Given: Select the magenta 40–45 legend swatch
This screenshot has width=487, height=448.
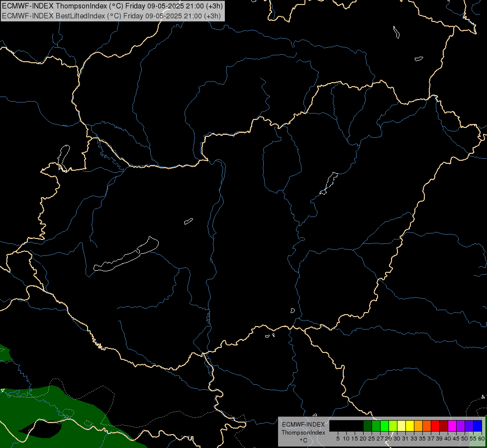Looking at the screenshot, I should 452,426.
